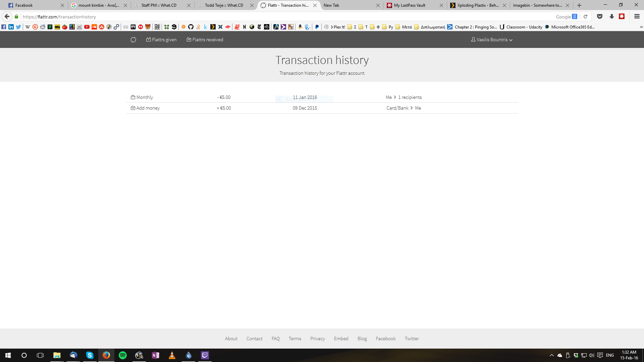Go back to the previous page
The image size is (644, 362).
[x=7, y=16]
